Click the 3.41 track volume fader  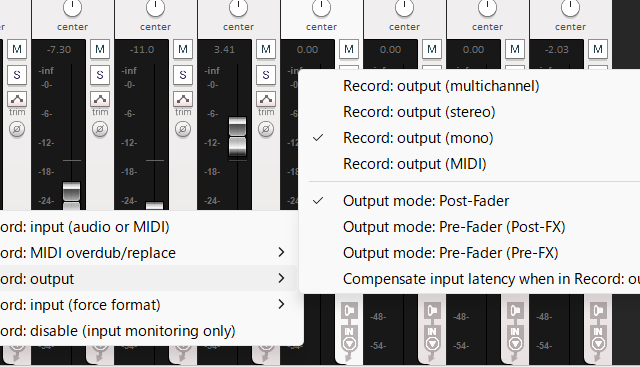point(237,137)
